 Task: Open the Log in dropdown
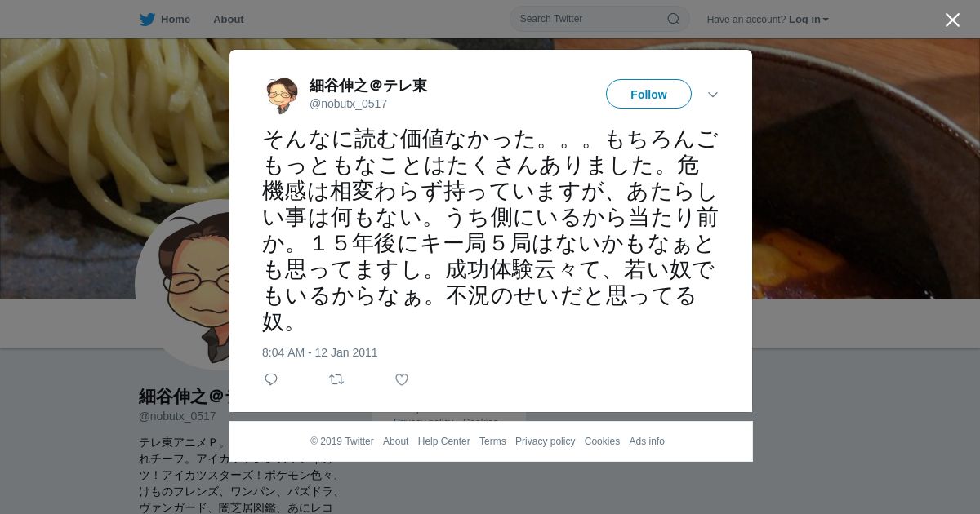pos(808,20)
